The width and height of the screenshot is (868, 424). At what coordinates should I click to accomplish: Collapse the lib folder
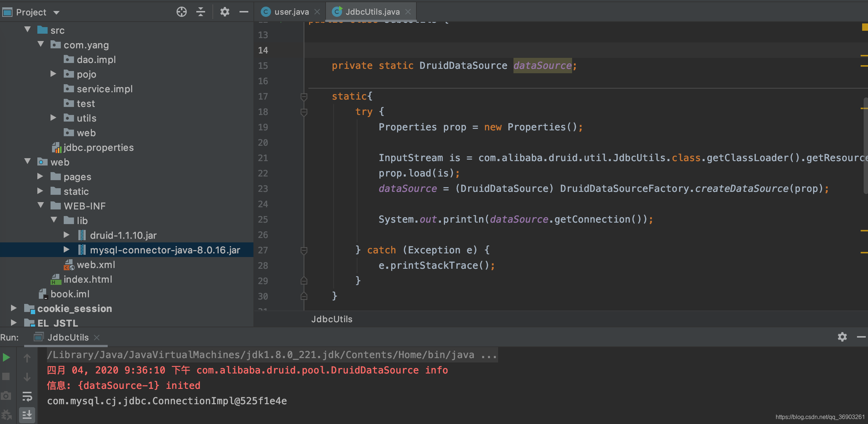point(54,220)
